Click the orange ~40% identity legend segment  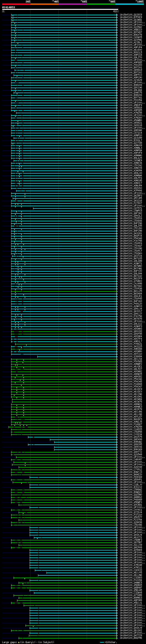[45, 4]
